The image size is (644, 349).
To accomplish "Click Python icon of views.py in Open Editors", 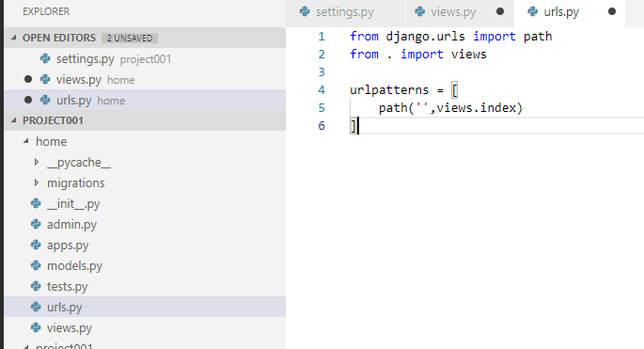I will coord(45,79).
